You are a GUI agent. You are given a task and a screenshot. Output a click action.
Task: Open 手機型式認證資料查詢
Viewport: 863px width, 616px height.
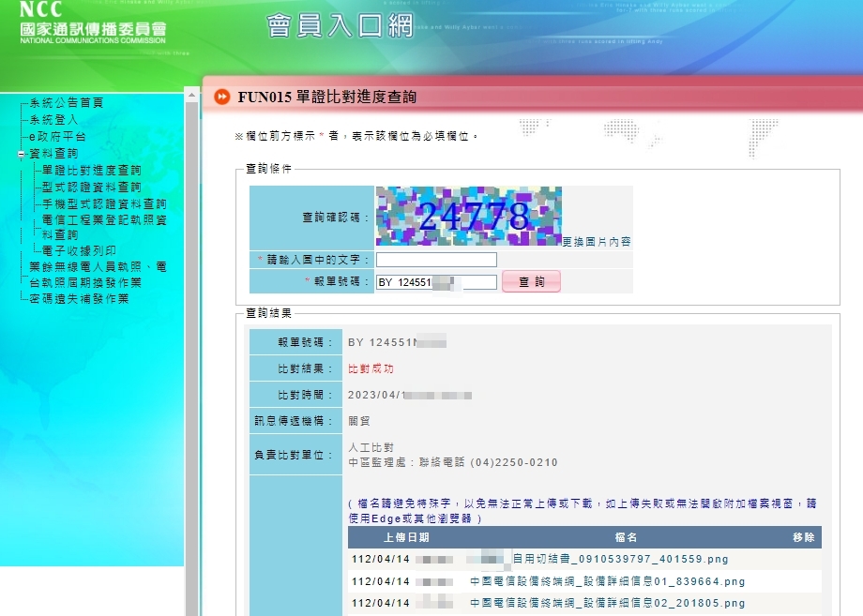pos(104,204)
